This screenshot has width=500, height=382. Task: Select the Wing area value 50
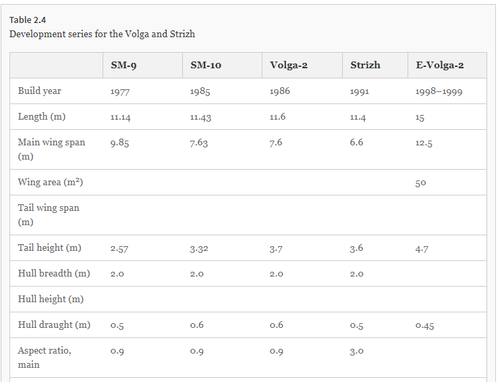(x=421, y=183)
